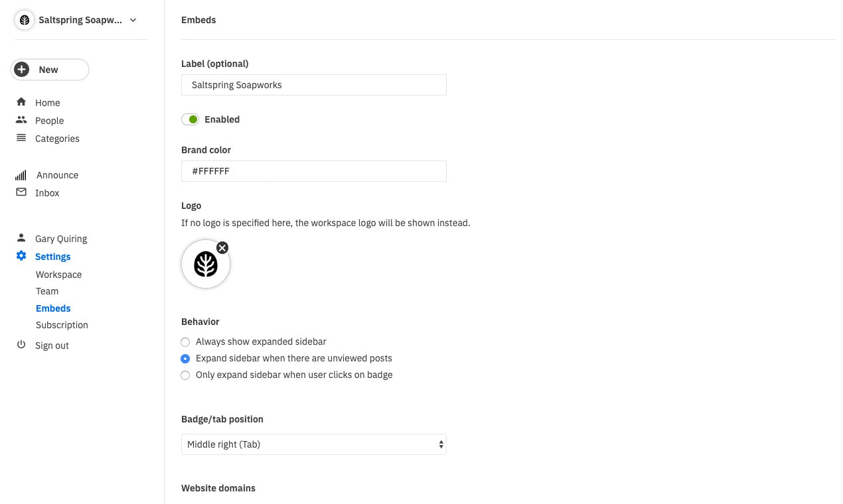Remove logo with the X icon
843x504 pixels.
pyautogui.click(x=222, y=247)
